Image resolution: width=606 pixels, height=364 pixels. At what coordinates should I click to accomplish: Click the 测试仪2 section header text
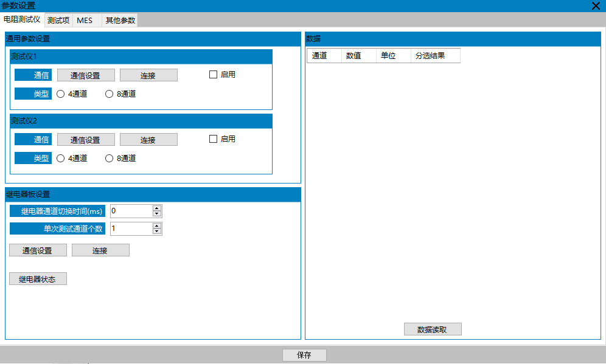pos(24,121)
